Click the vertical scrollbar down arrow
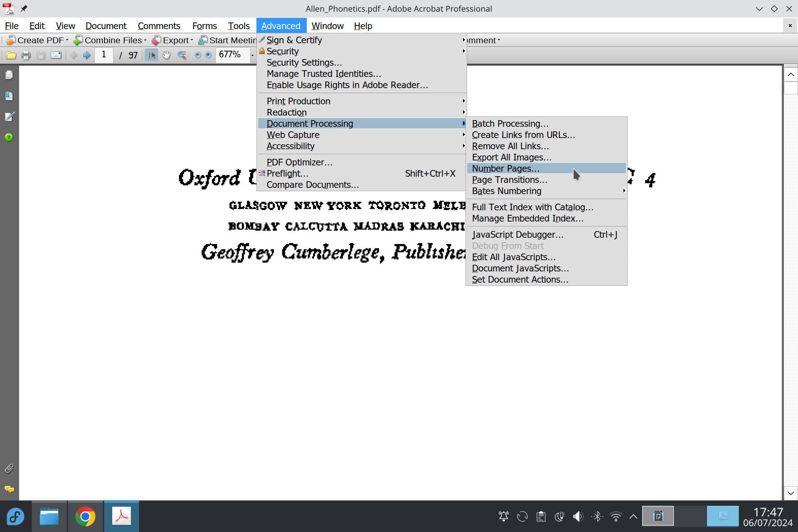 791,493
